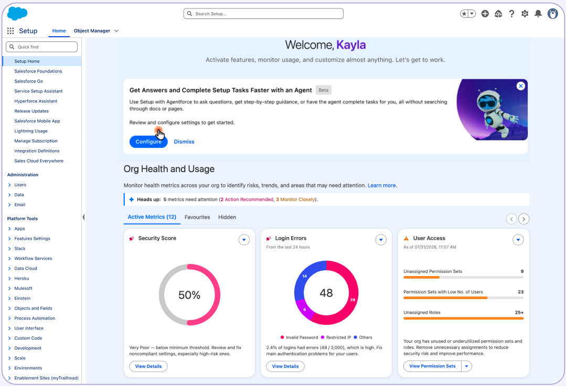Click the Unassigned Permission Sets progress bar

click(464, 278)
